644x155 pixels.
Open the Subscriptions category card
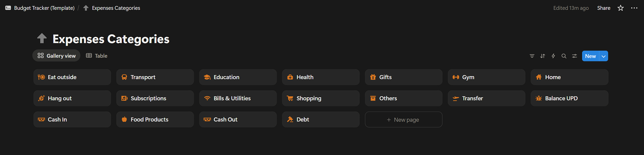pos(155,98)
